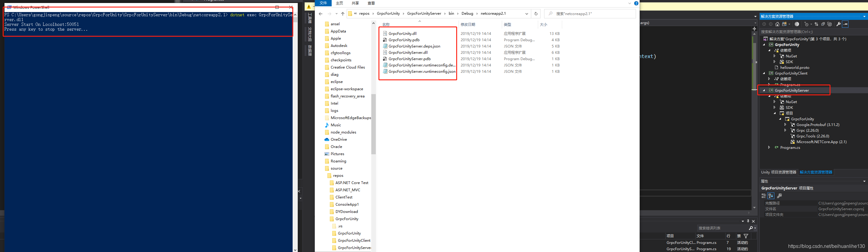The width and height of the screenshot is (868, 252).
Task: Click Property Pages wrench in Properties panel
Action: click(x=779, y=195)
